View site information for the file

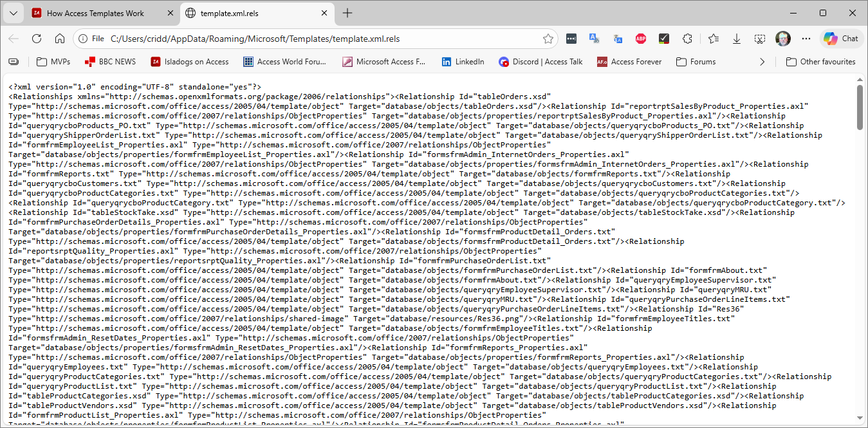click(x=91, y=39)
